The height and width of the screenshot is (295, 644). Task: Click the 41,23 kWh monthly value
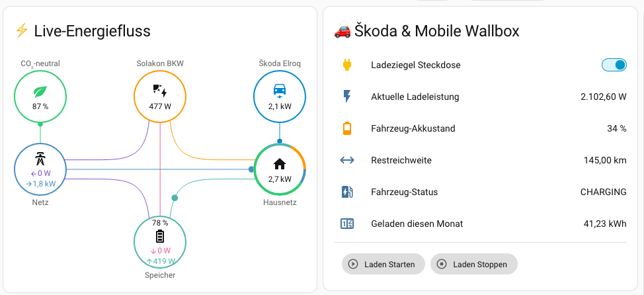pos(605,224)
